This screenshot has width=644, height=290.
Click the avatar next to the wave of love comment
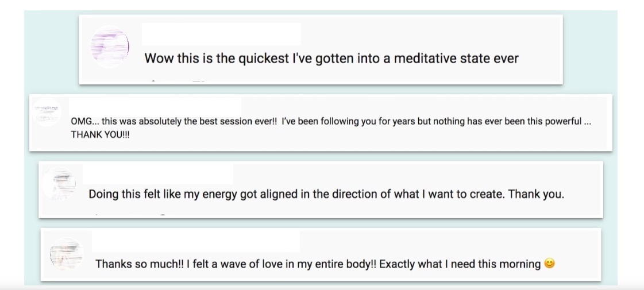(67, 254)
